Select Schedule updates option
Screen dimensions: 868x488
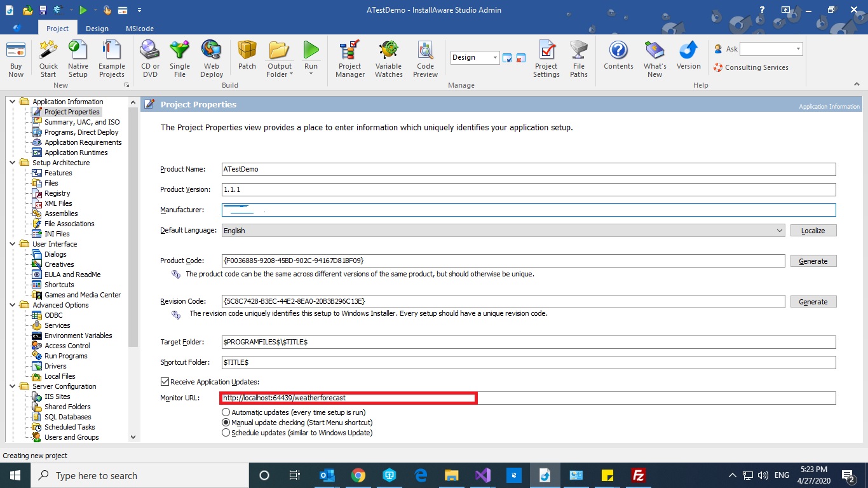(226, 433)
